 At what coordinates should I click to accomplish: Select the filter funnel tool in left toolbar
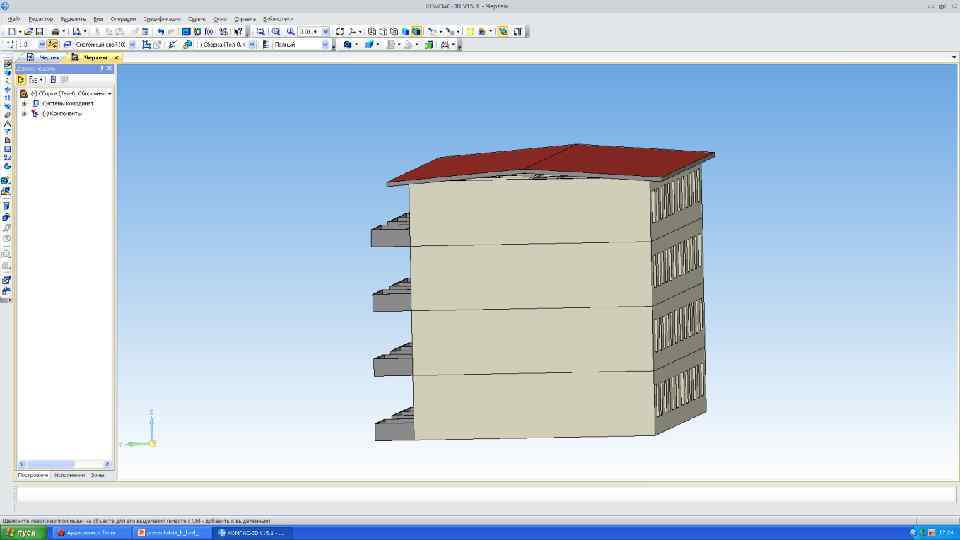point(7,132)
